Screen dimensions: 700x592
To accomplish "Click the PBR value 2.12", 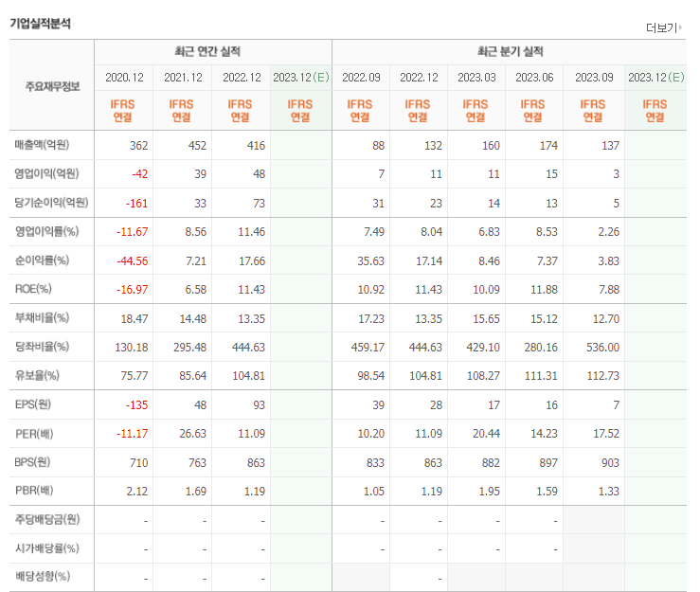I will (136, 491).
